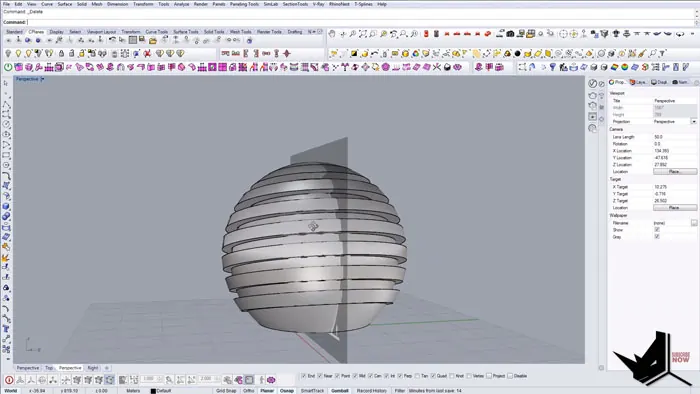Click the funnel filter icon in lower right toolbar

(553, 67)
